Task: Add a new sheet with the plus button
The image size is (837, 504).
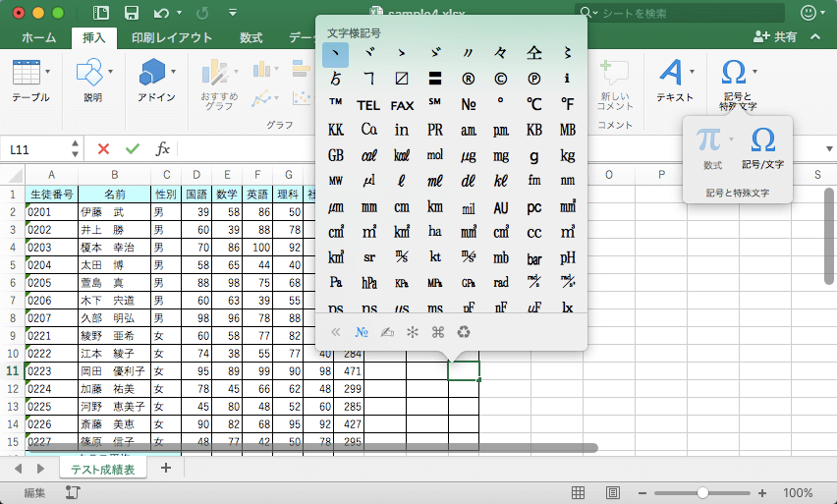Action: (x=165, y=469)
